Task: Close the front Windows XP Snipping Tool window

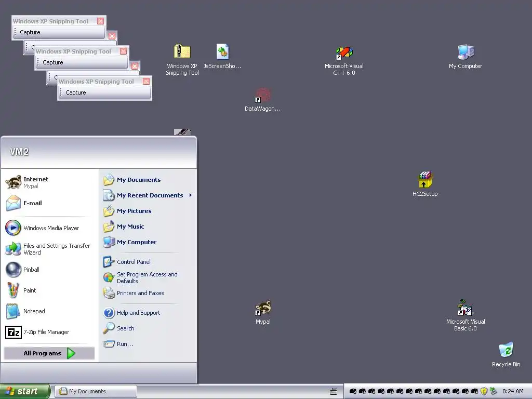Action: click(x=146, y=82)
